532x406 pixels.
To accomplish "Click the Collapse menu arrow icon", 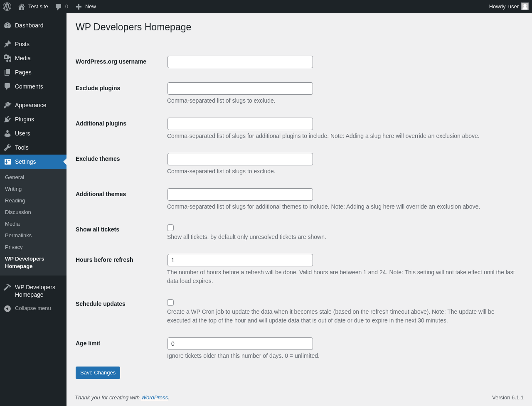I will pos(7,308).
